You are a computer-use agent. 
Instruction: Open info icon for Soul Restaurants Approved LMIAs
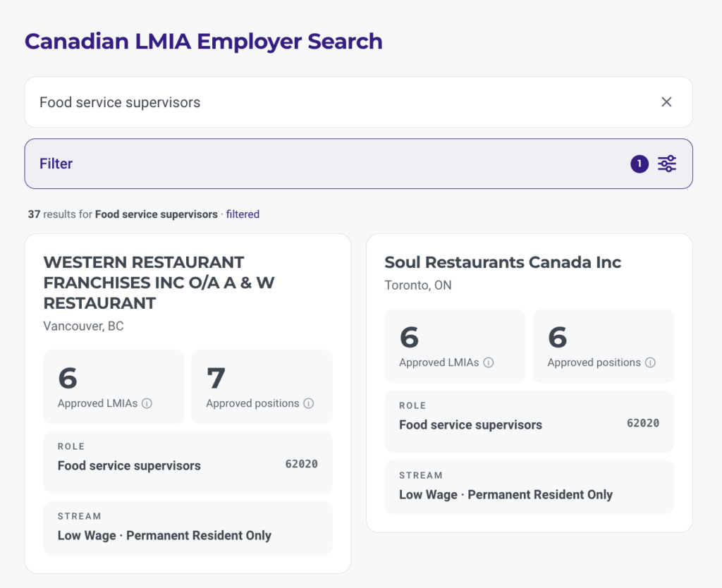pos(489,362)
